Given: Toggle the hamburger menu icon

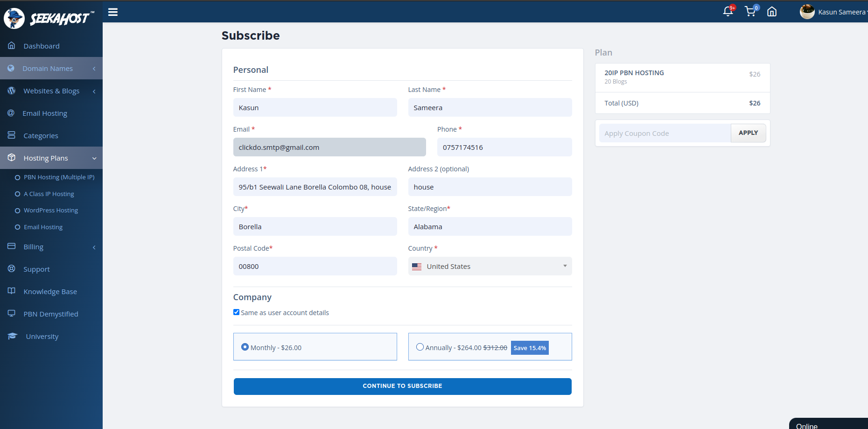Looking at the screenshot, I should click(x=113, y=12).
